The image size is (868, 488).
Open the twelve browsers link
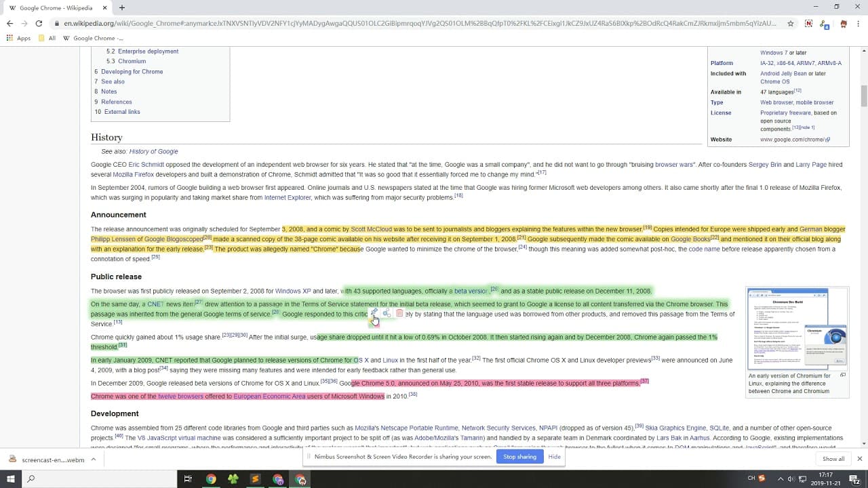pos(180,396)
